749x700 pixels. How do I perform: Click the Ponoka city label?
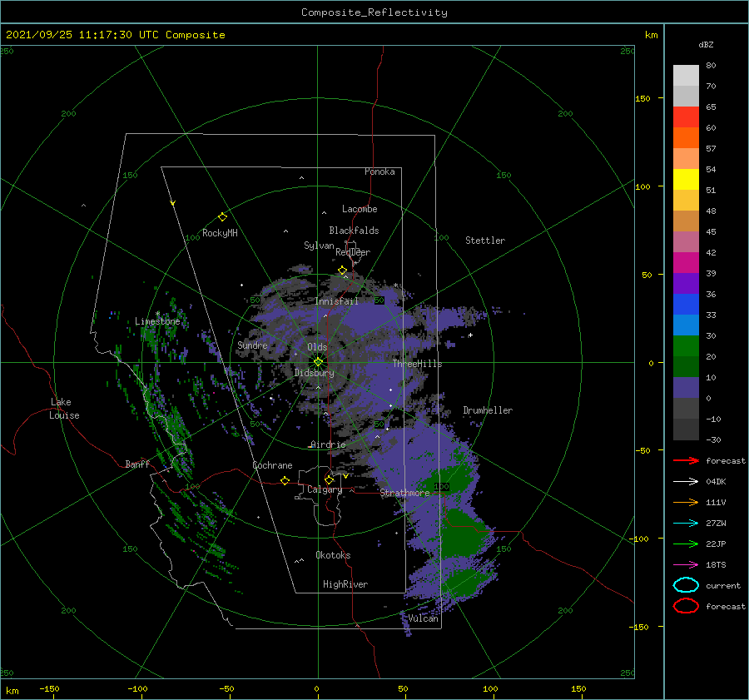[x=379, y=171]
